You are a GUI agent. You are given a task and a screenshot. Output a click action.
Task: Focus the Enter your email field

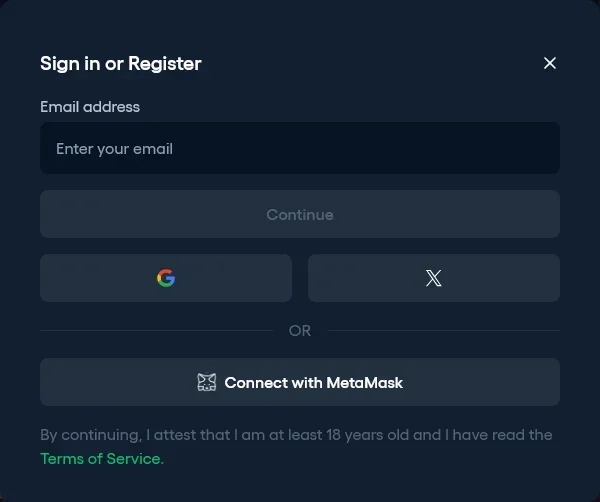tap(300, 149)
